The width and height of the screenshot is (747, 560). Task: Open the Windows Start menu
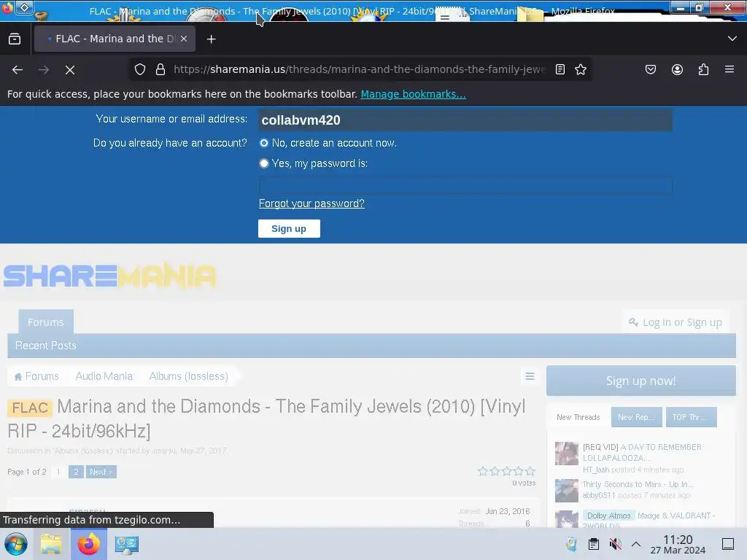tap(15, 544)
